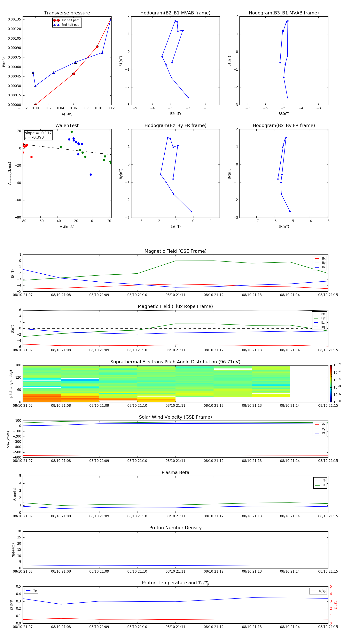
Task: Click the "WalenTest" plot title
Action: 67,125
